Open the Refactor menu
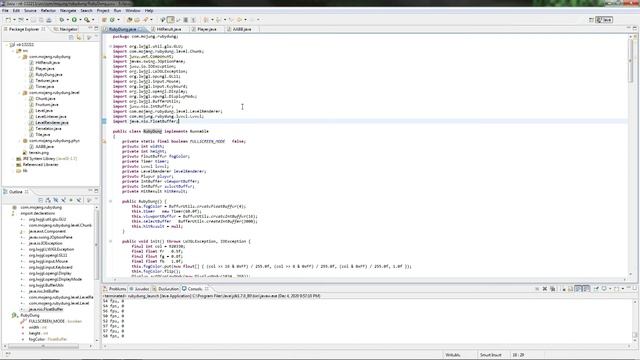Image resolution: width=640 pixels, height=360 pixels. tap(48, 10)
